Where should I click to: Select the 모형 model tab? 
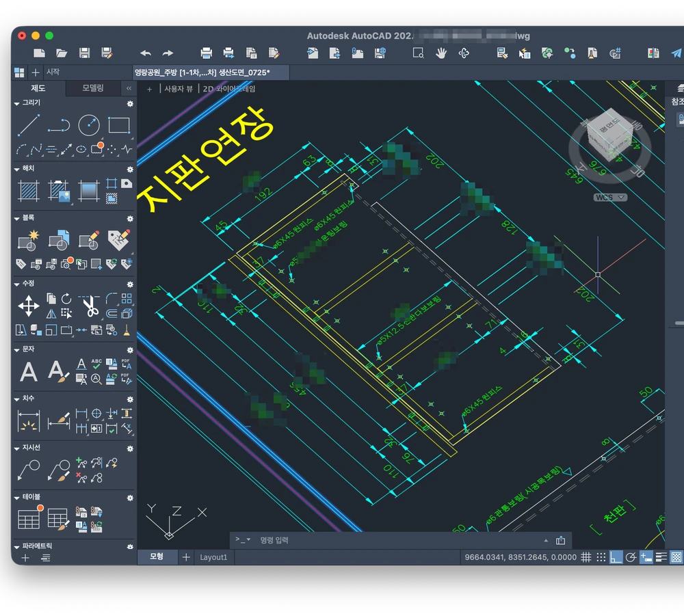tap(157, 557)
